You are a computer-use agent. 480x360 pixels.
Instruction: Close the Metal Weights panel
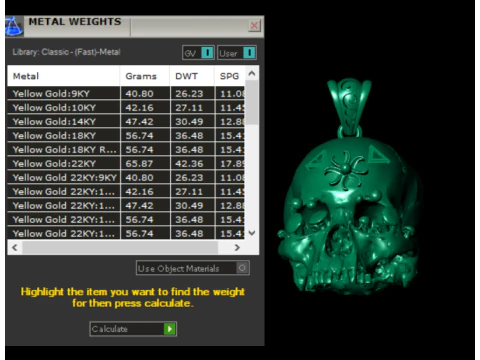(255, 25)
